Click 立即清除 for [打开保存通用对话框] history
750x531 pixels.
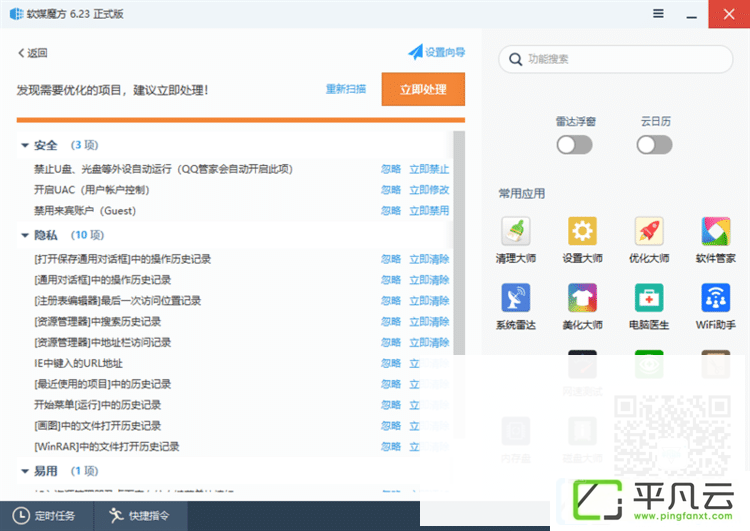(x=429, y=259)
